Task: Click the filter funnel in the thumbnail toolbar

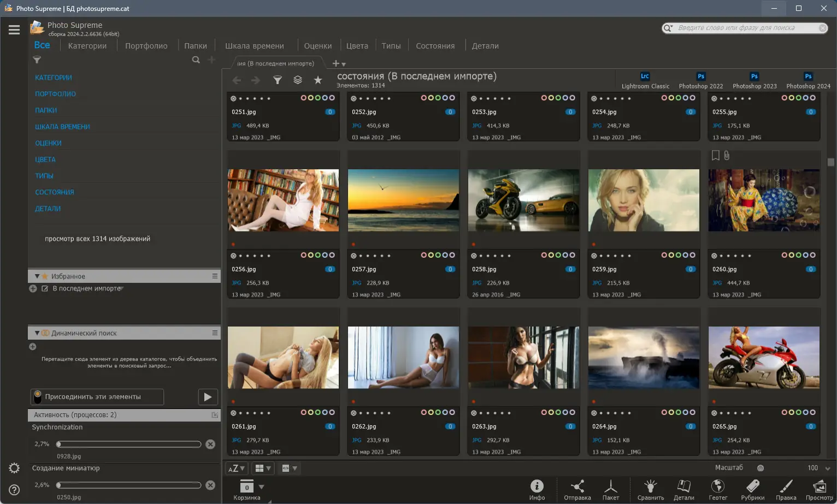Action: [278, 80]
